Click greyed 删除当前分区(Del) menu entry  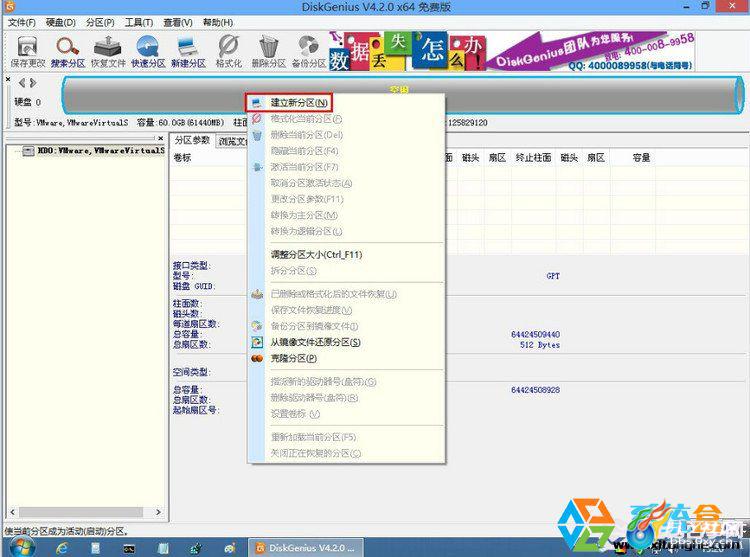tap(347, 135)
